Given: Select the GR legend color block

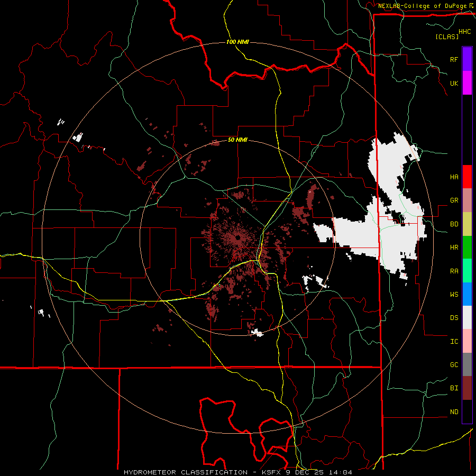Looking at the screenshot, I should pyautogui.click(x=467, y=200).
